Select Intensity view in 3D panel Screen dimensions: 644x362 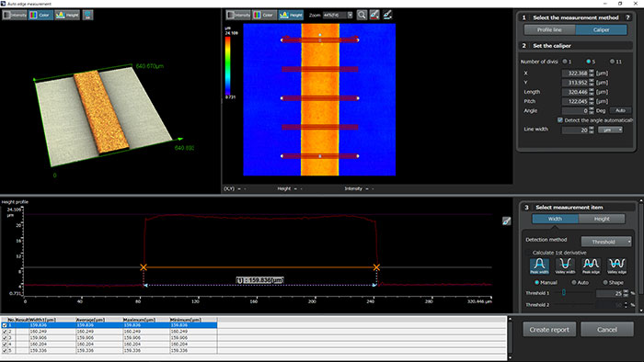(x=15, y=16)
